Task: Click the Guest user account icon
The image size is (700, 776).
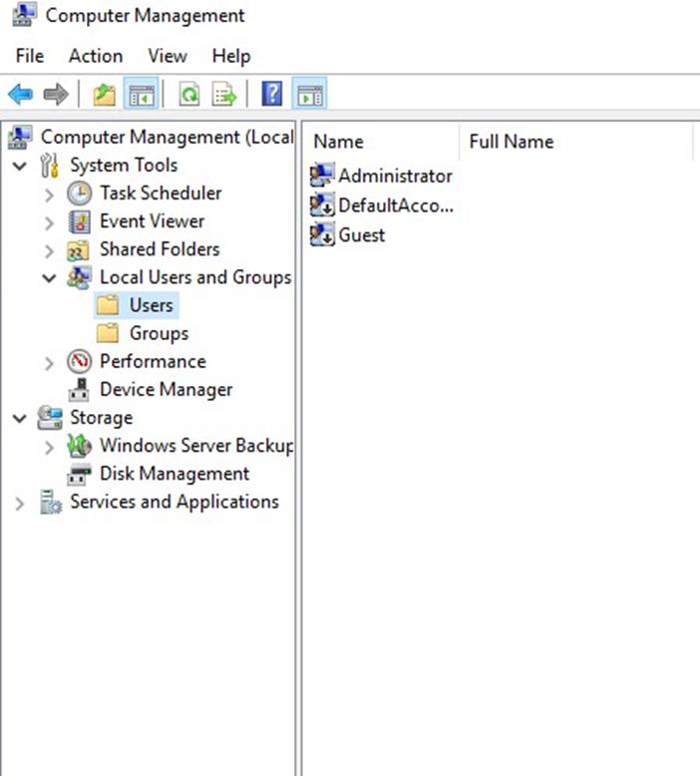Action: [322, 234]
